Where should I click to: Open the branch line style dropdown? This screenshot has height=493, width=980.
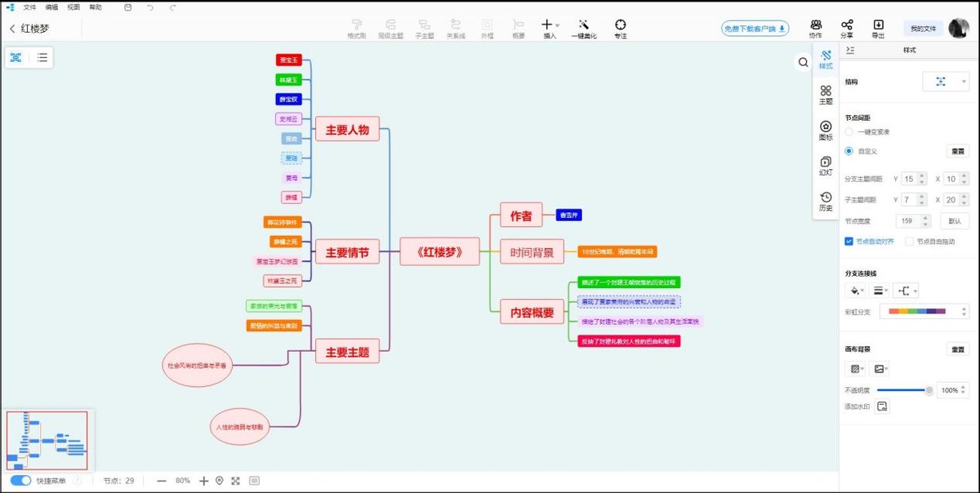pos(879,291)
